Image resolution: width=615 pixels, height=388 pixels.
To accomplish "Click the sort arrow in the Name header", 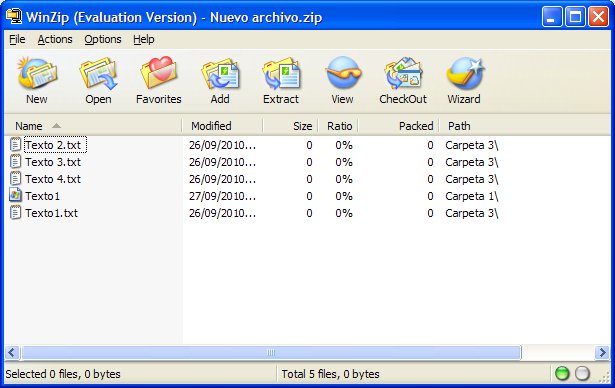I will pos(56,126).
